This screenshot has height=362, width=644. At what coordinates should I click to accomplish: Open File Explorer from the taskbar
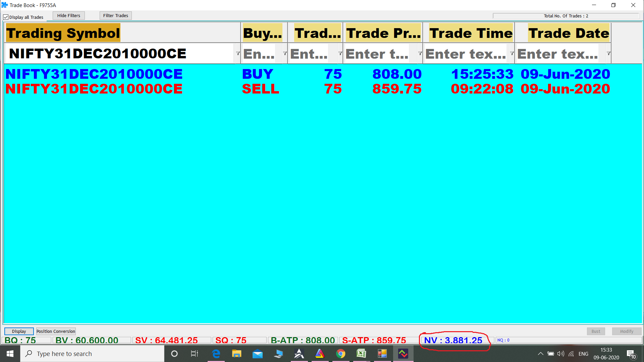click(237, 354)
